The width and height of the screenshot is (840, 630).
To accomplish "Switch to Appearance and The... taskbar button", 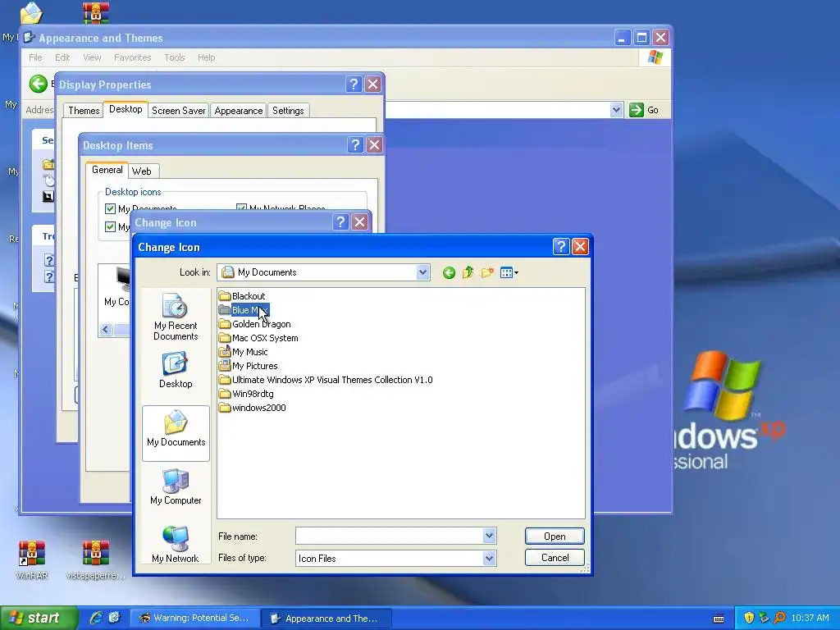I will point(326,619).
